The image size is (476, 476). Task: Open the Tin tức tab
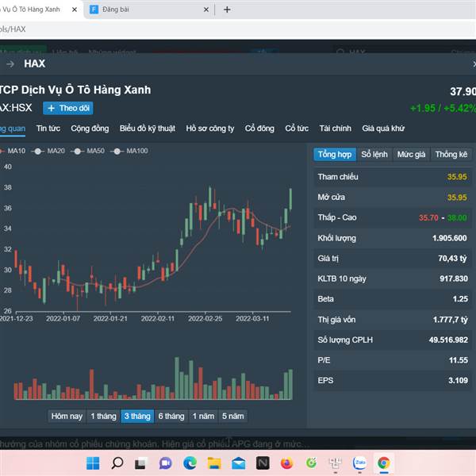tap(48, 129)
